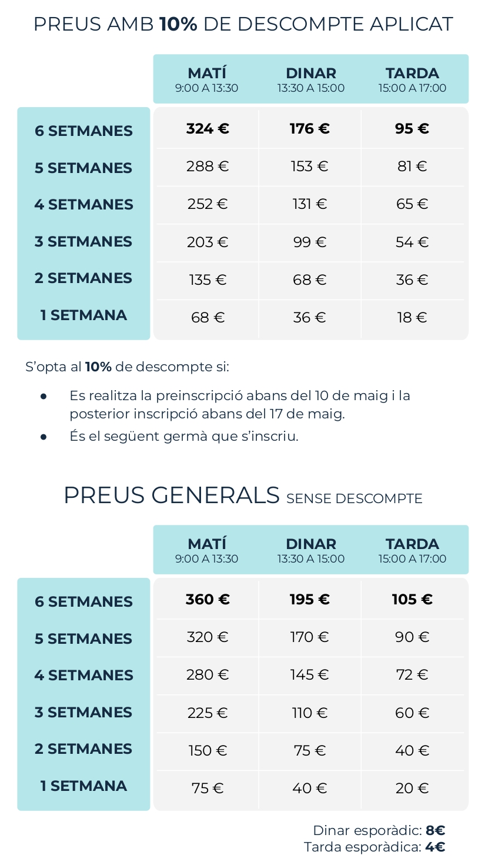Screen dimensions: 485x868
Task: Select the 195 € general lunch price
Action: pos(310,600)
